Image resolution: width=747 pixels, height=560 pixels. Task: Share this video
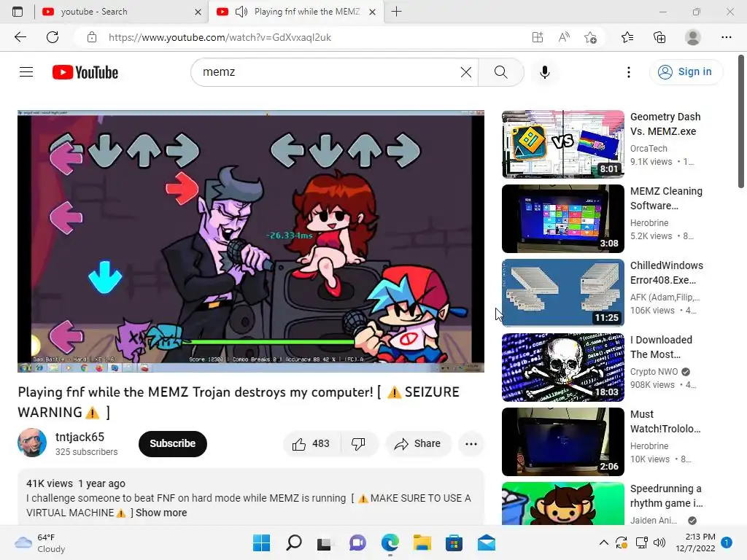coord(418,444)
